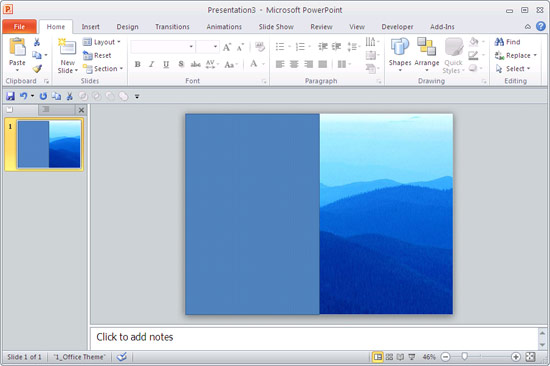Viewport: 550px width, 366px height.
Task: Click the Numbering list icon
Action: coord(300,47)
